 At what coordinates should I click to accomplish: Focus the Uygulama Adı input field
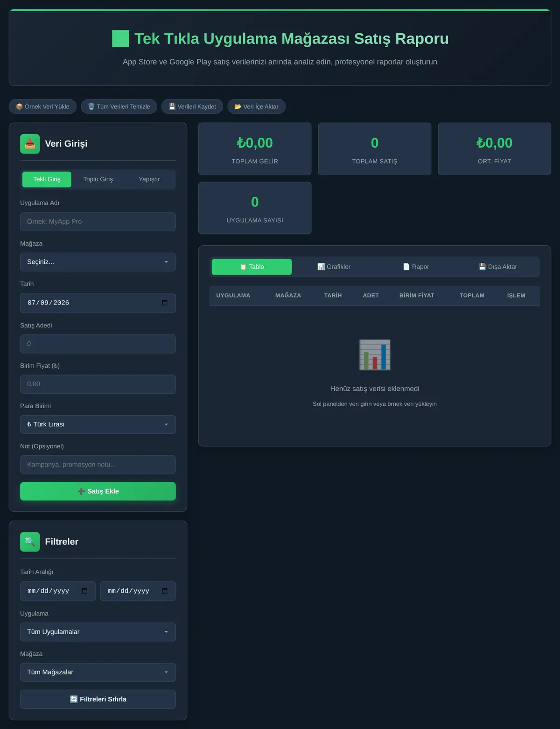point(98,222)
